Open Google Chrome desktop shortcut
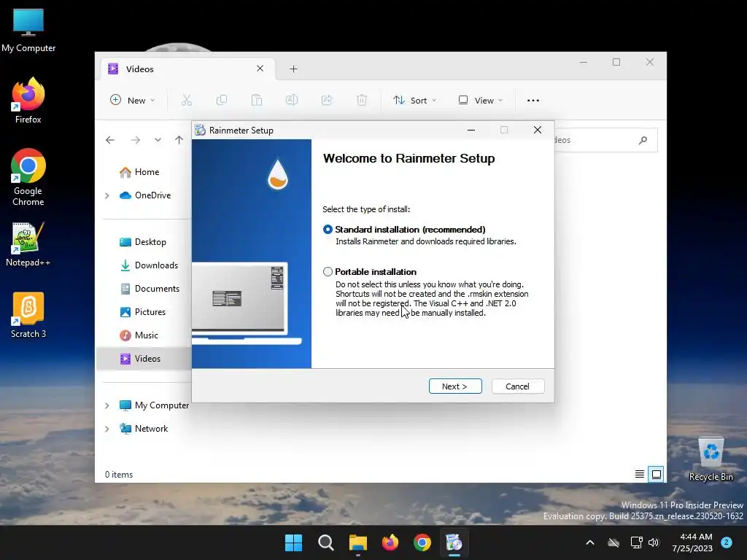Screen dimensions: 747x560 coord(28,177)
